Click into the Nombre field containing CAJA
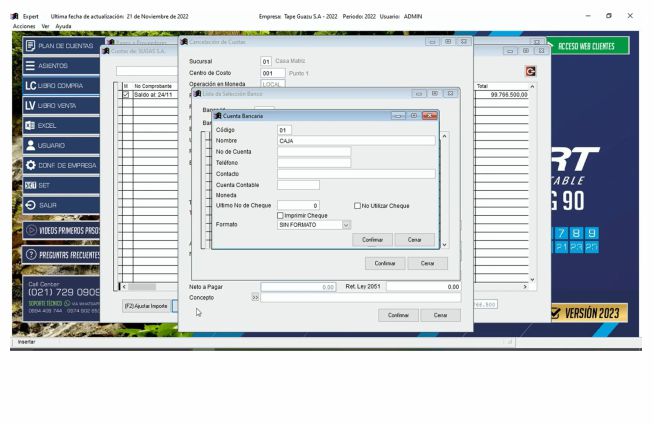The image size is (655, 424). click(356, 141)
